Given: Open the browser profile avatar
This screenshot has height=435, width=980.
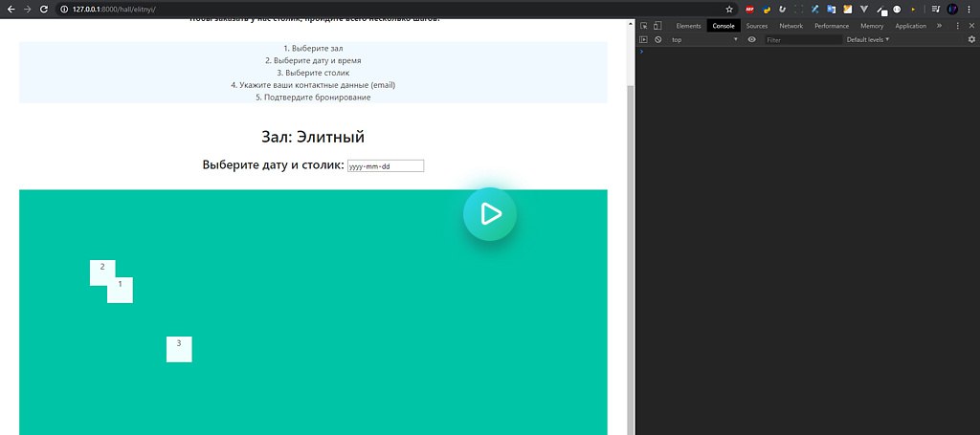Looking at the screenshot, I should coord(952,10).
